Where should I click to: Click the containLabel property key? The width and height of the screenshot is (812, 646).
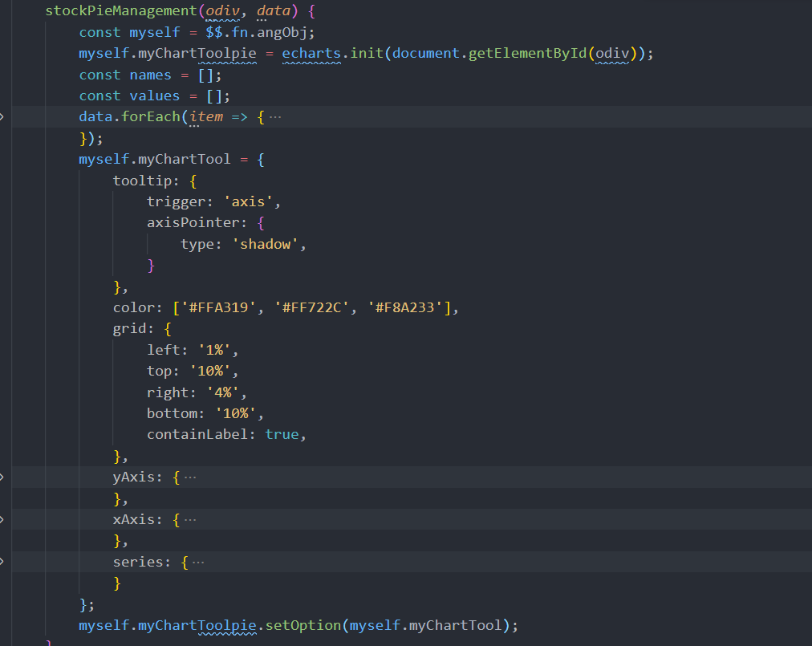pos(197,435)
